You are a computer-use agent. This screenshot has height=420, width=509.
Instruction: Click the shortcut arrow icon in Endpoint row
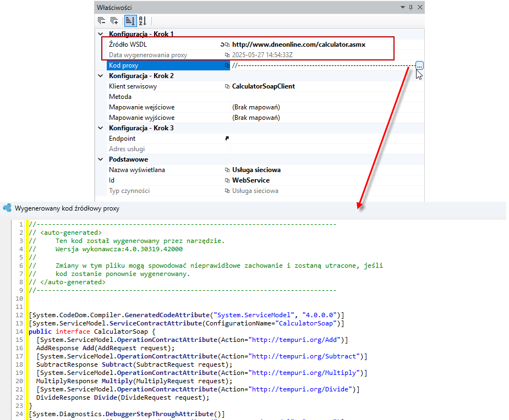(x=227, y=139)
